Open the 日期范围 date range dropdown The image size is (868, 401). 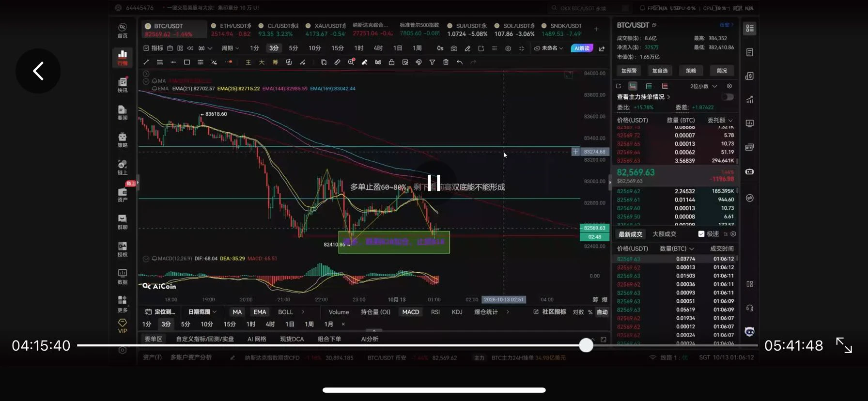tap(202, 312)
